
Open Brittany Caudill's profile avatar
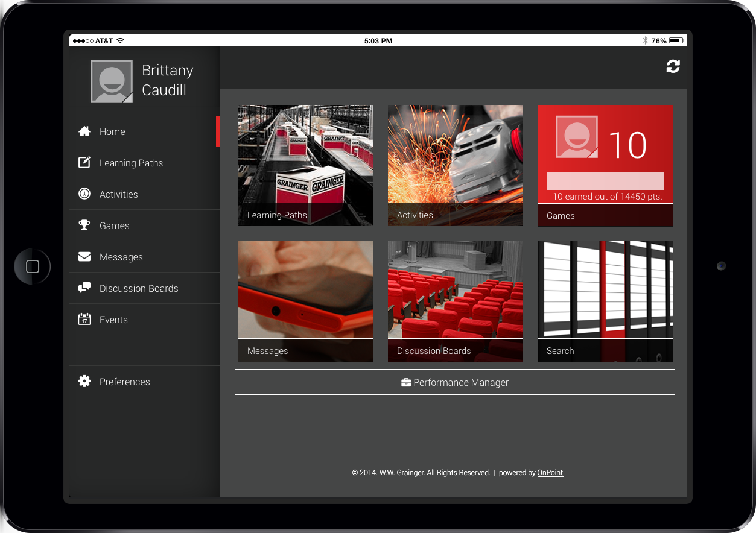[x=112, y=81]
